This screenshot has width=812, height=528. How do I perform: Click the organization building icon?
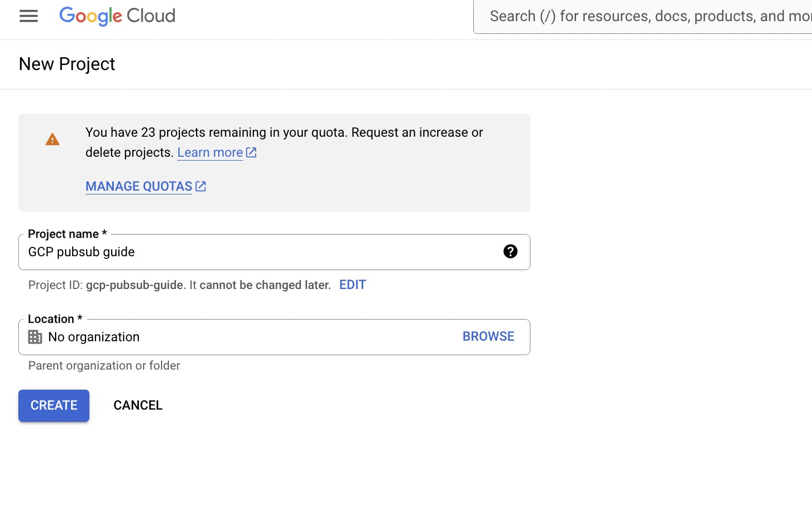pos(35,337)
